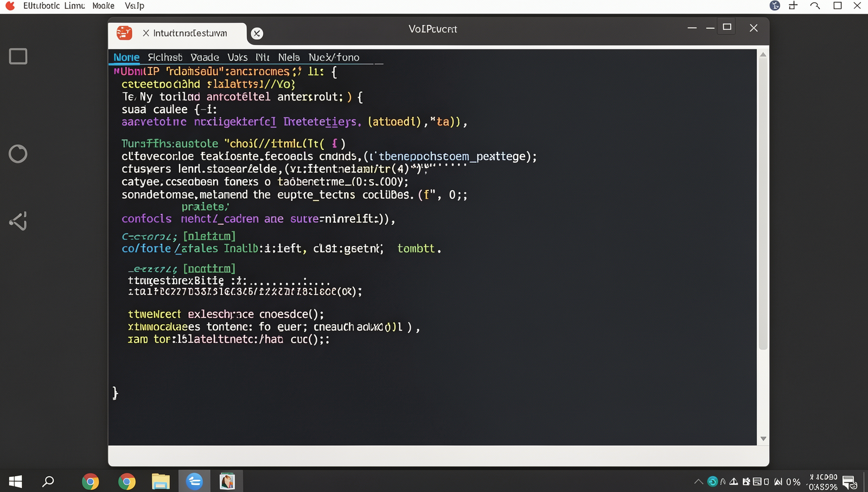Image resolution: width=868 pixels, height=492 pixels.
Task: Click the X icon in the top bar
Action: (857, 5)
